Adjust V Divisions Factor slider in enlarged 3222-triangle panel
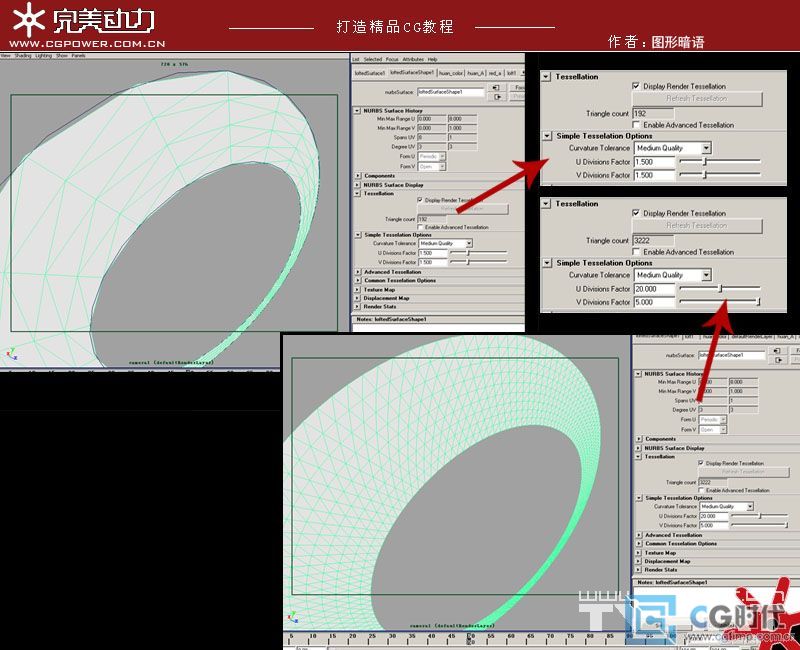800x650 pixels. click(720, 302)
